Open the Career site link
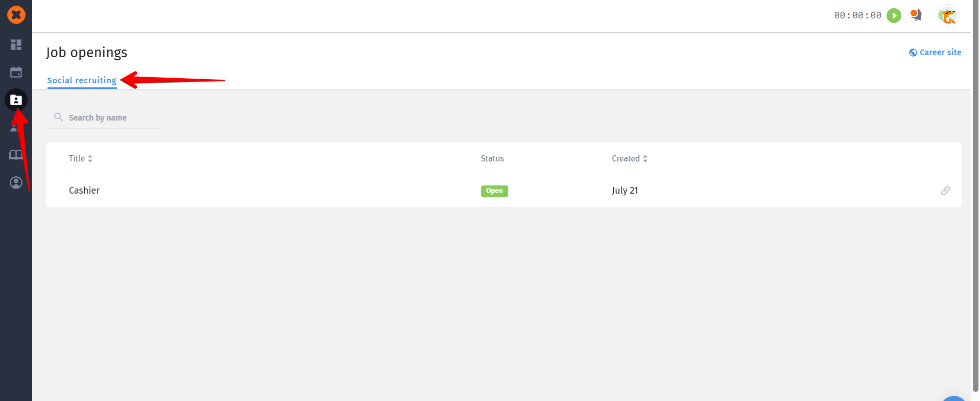Screen dimensions: 980x401 pyautogui.click(x=935, y=52)
